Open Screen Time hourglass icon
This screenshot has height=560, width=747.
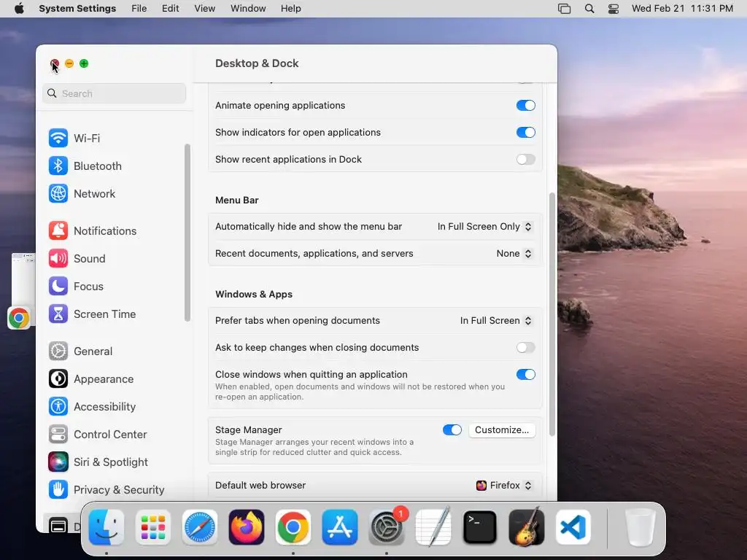tap(58, 314)
